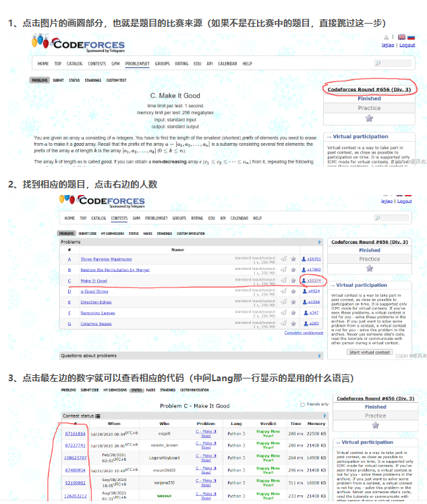Click the list icon beside Contest status

(98, 416)
